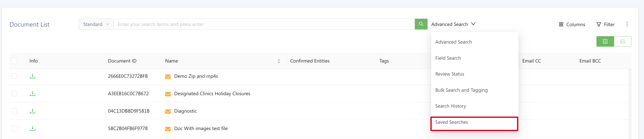
Task: Open the Doc With images test file
Action: 201,129
